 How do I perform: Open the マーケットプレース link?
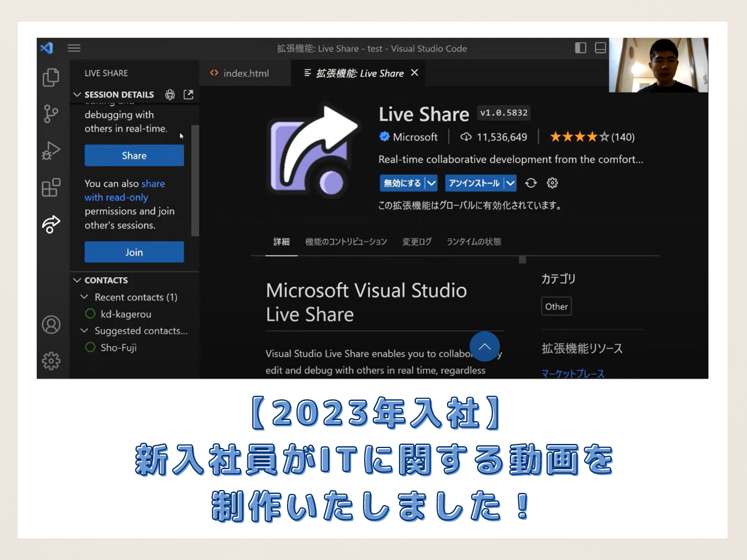573,373
